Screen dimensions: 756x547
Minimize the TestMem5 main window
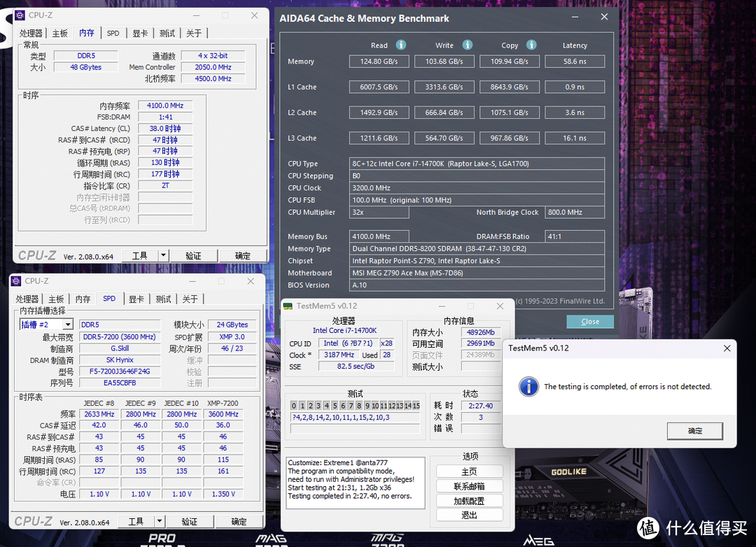tap(442, 306)
